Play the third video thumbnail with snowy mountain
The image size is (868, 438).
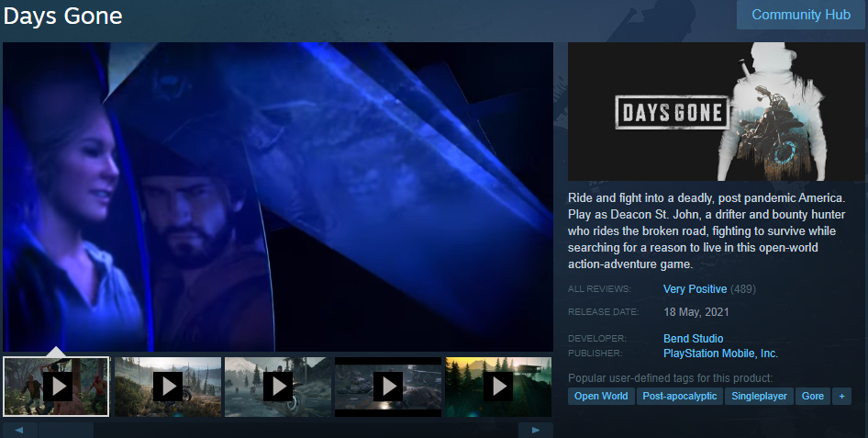click(278, 386)
